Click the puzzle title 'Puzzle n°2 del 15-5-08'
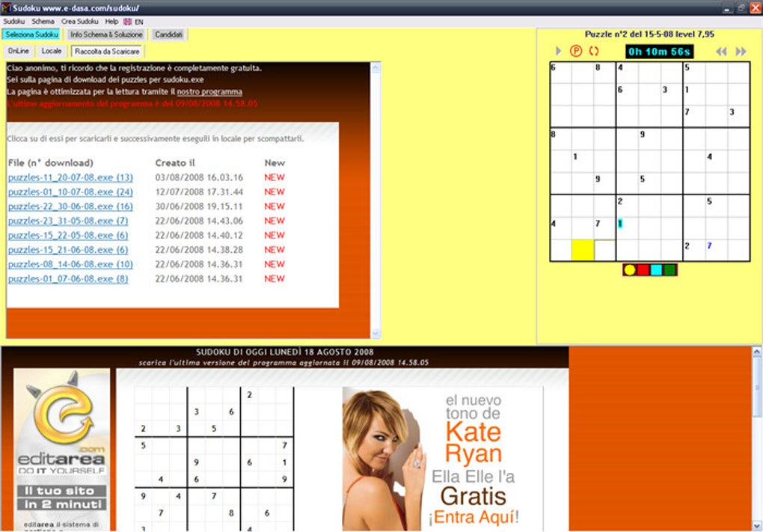763x532 pixels. click(x=627, y=34)
